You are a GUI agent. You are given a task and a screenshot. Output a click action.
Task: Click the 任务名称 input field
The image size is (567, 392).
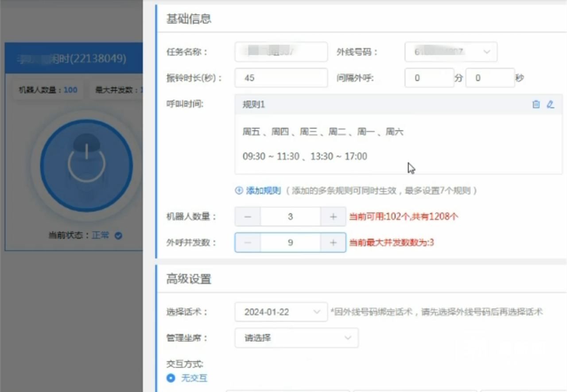pos(281,52)
